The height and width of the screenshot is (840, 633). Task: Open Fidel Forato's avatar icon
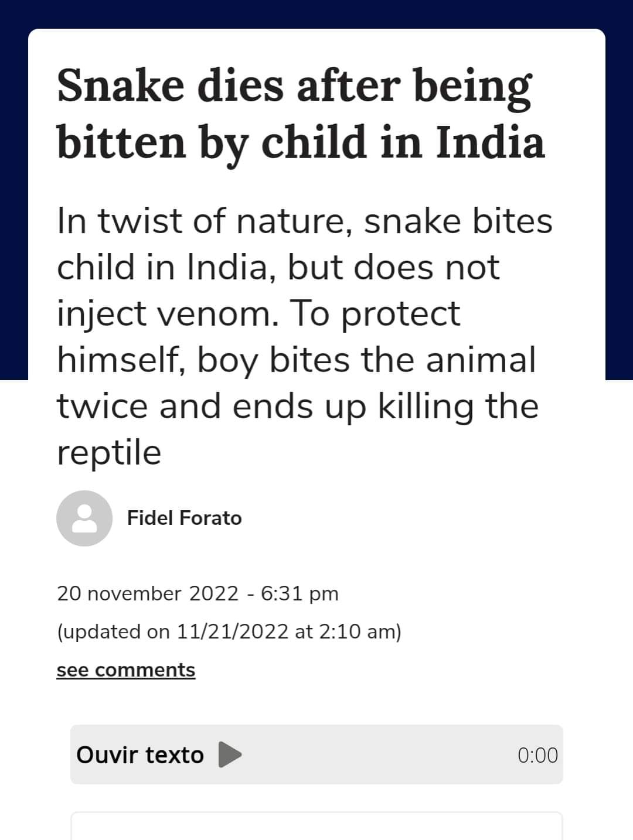[x=84, y=518]
